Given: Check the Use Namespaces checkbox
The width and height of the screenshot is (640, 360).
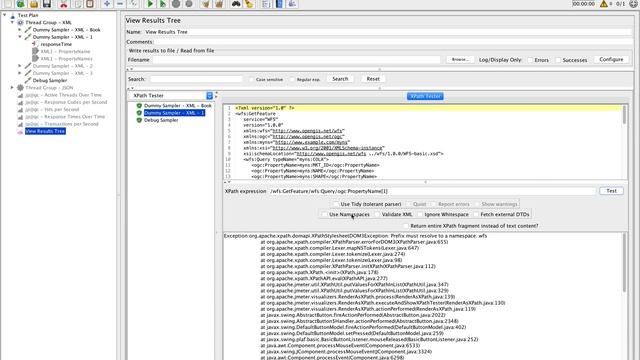Looking at the screenshot, I should pyautogui.click(x=324, y=214).
